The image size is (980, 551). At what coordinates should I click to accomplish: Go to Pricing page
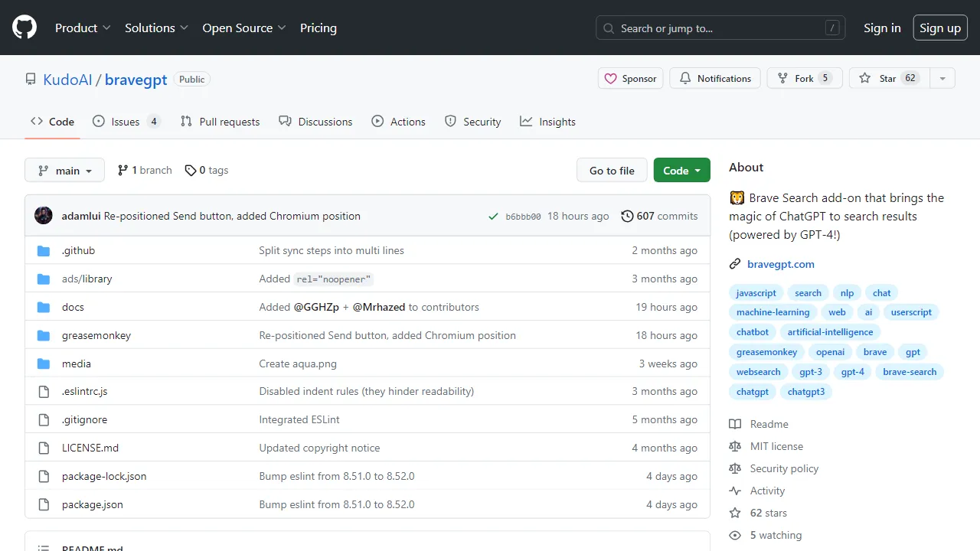click(318, 28)
